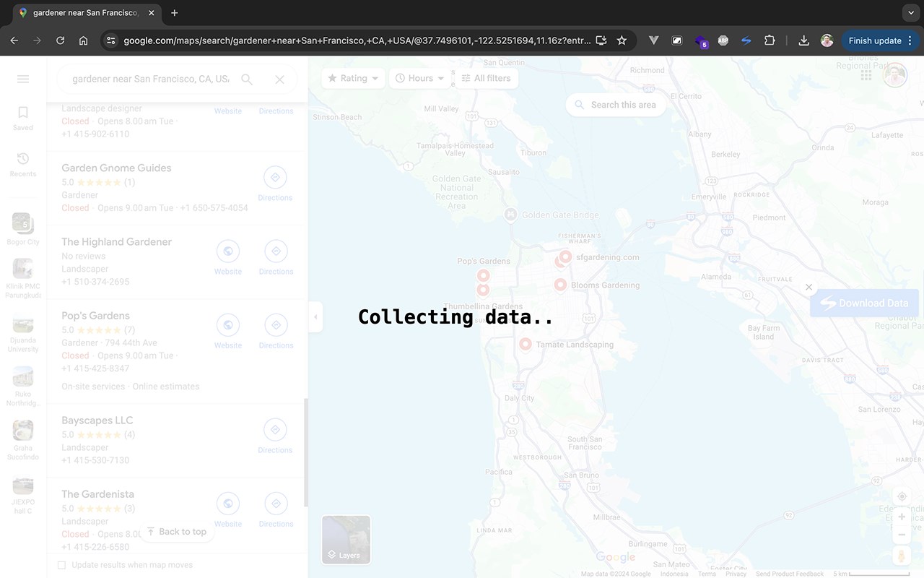Open Garden Gnome Guides directions icon

[275, 177]
